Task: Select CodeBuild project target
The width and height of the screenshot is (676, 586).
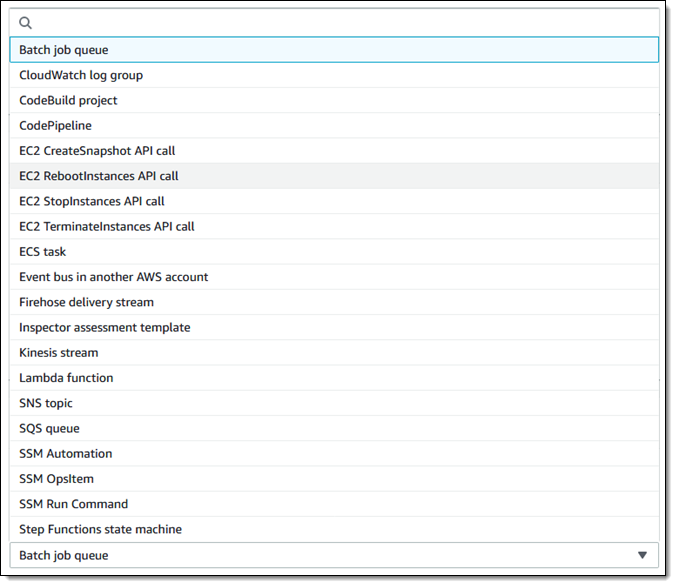Action: click(x=68, y=100)
